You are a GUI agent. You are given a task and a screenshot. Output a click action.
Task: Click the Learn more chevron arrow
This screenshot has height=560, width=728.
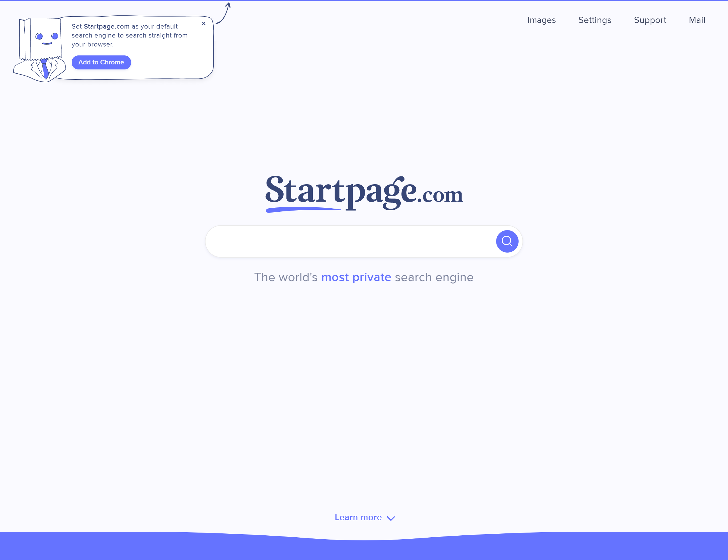pyautogui.click(x=391, y=518)
